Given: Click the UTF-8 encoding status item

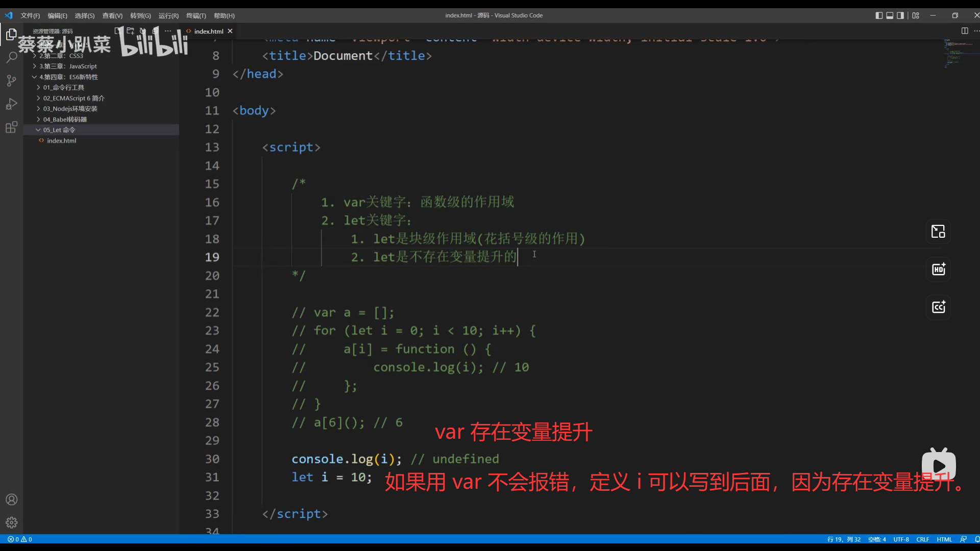Looking at the screenshot, I should coord(901,539).
